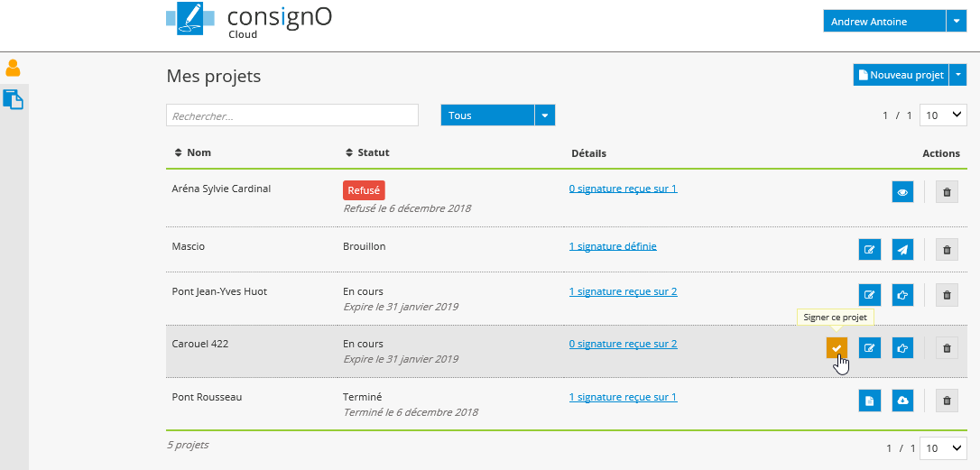The width and height of the screenshot is (980, 470).
Task: Open the Mascio '1 signature définie' link
Action: click(x=613, y=246)
